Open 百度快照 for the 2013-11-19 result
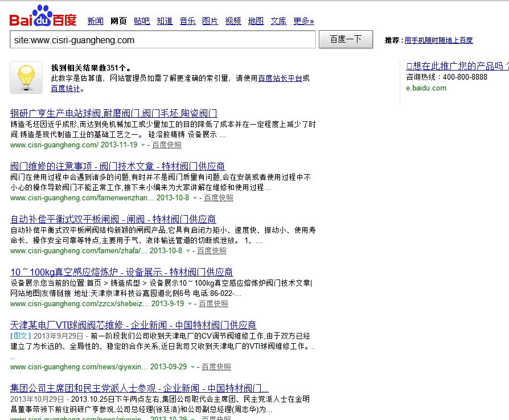 point(167,145)
